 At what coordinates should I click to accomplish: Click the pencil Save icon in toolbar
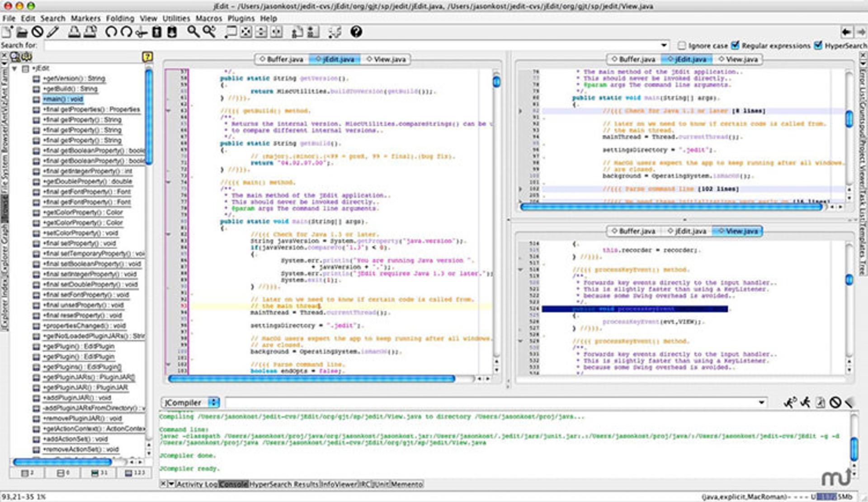53,32
